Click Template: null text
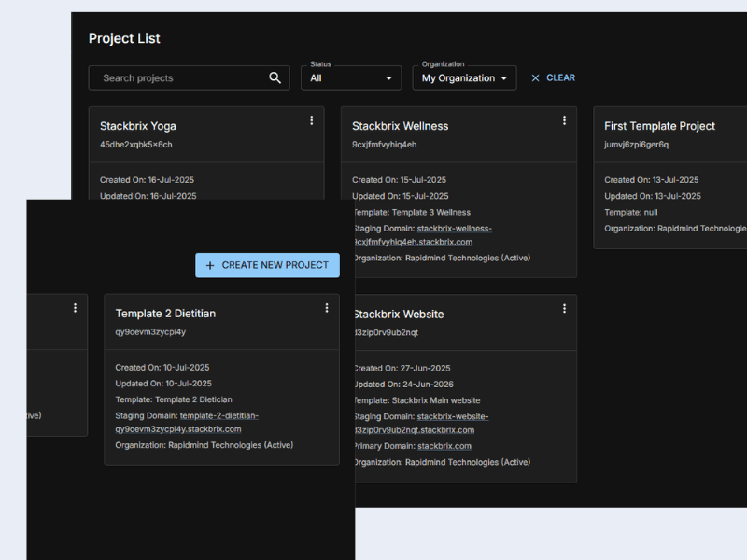Viewport: 747px width, 560px height. pos(631,213)
